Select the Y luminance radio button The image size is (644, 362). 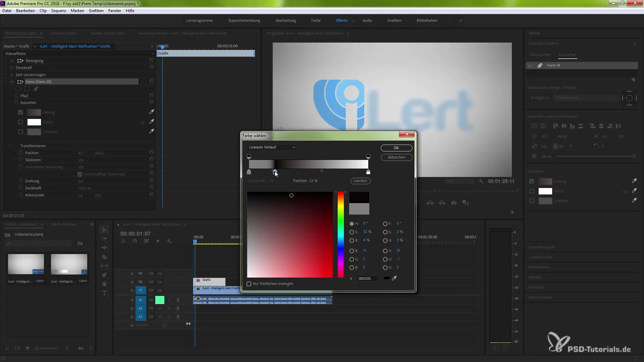coord(385,251)
